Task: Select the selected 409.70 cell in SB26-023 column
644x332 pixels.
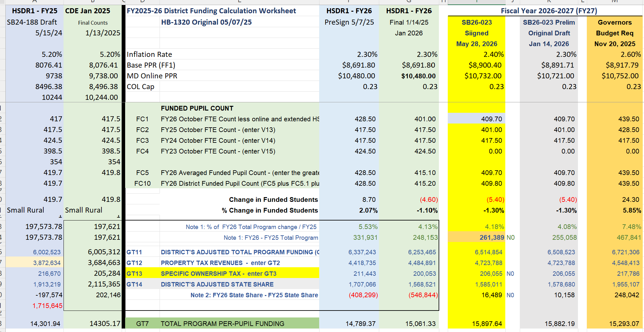Action: (477, 119)
